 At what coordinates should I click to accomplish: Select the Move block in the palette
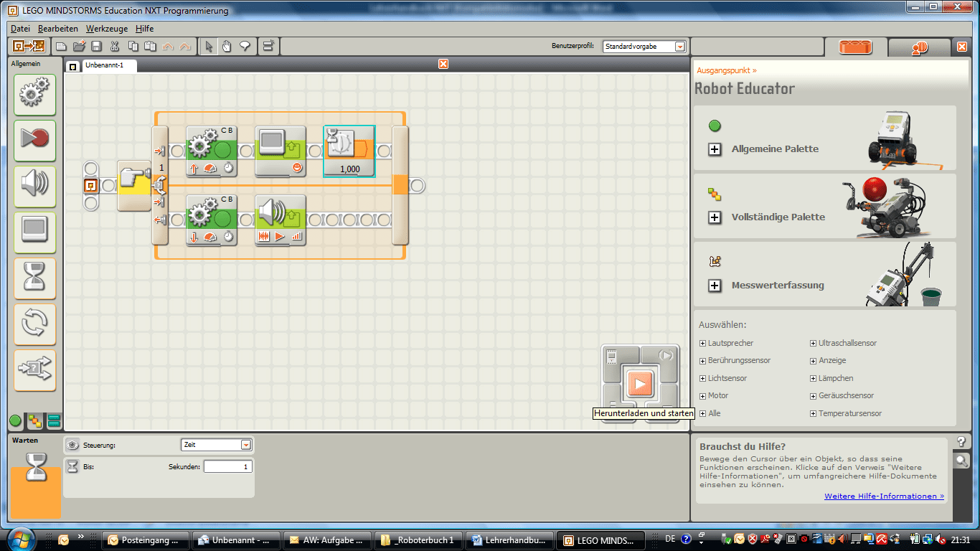34,94
